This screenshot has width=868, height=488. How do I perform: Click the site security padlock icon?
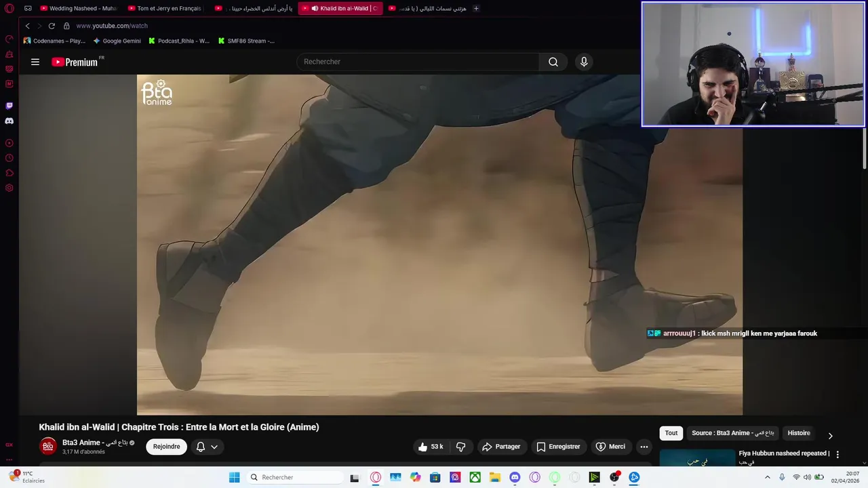pos(66,26)
